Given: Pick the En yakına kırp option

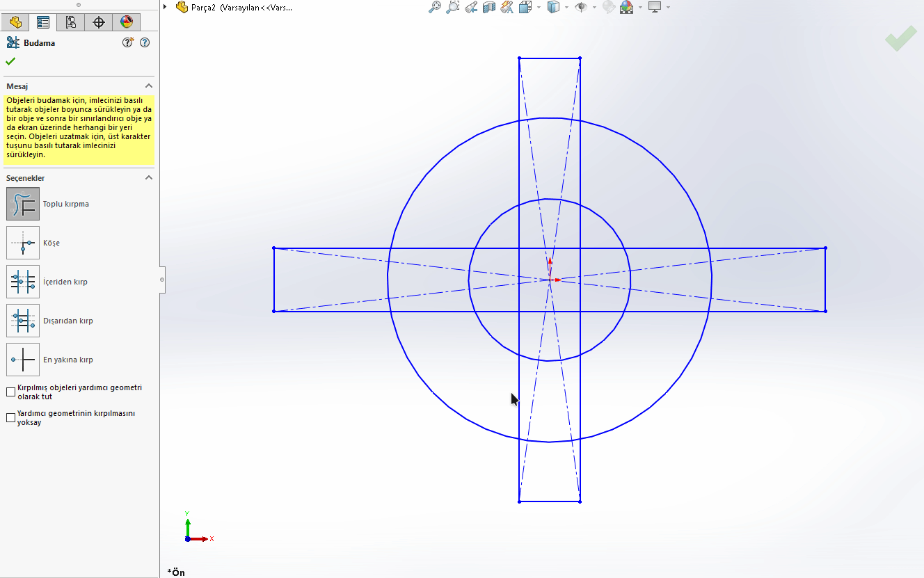Looking at the screenshot, I should click(x=23, y=360).
